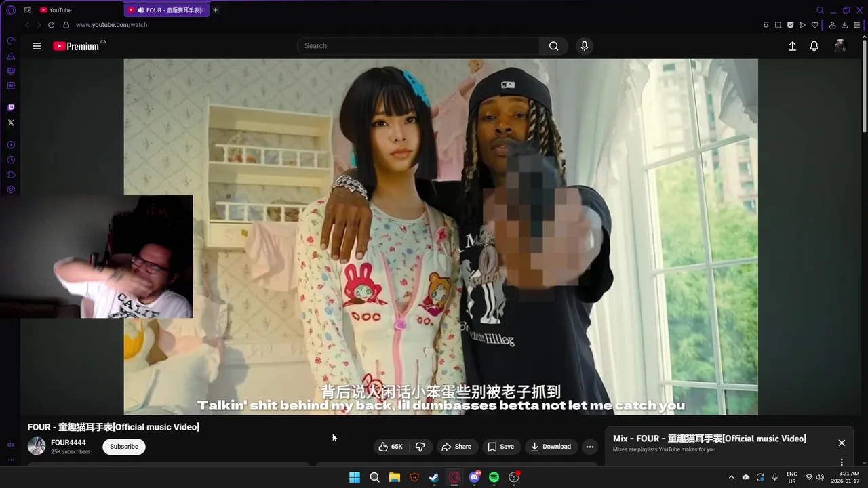The height and width of the screenshot is (488, 868).
Task: Open ENG US language switcher
Action: 792,477
